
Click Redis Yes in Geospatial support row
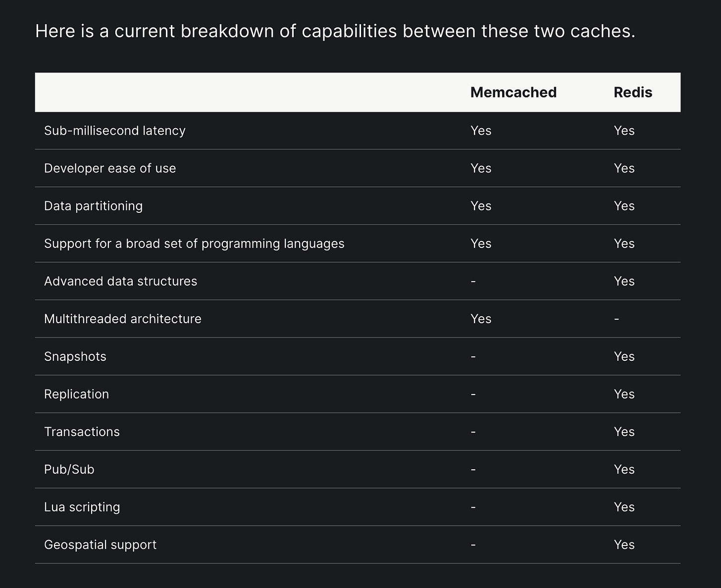[x=624, y=544]
